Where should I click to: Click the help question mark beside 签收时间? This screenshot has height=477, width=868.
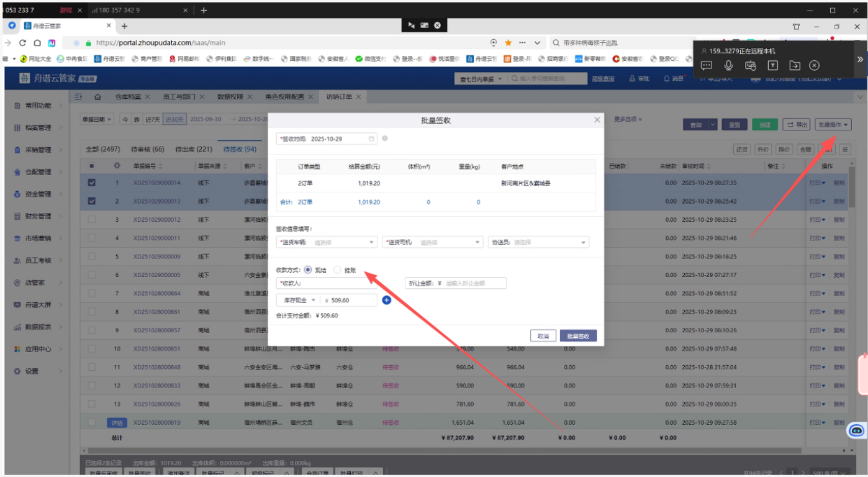click(385, 139)
